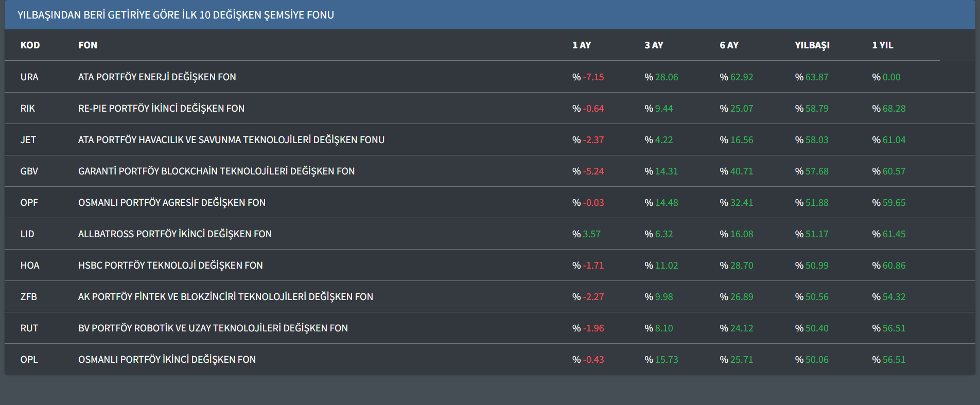Click the KOD column header

click(x=30, y=45)
